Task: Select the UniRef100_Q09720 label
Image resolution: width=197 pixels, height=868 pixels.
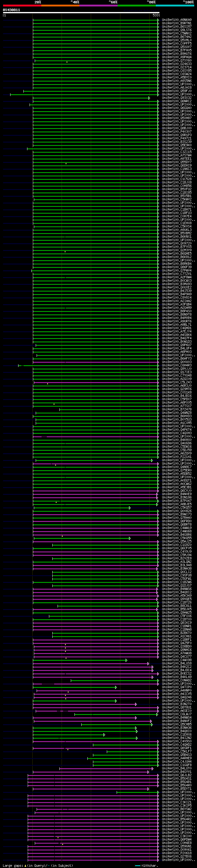Action: tap(177, 243)
